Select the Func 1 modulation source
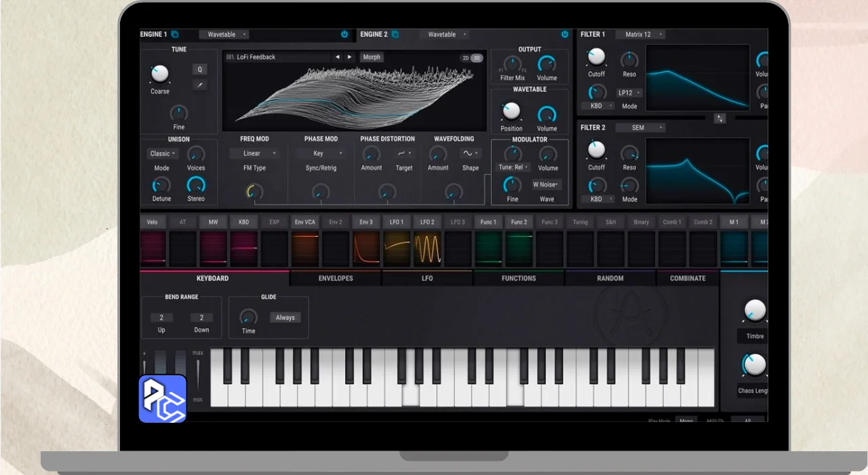The height and width of the screenshot is (475, 868). click(x=488, y=222)
